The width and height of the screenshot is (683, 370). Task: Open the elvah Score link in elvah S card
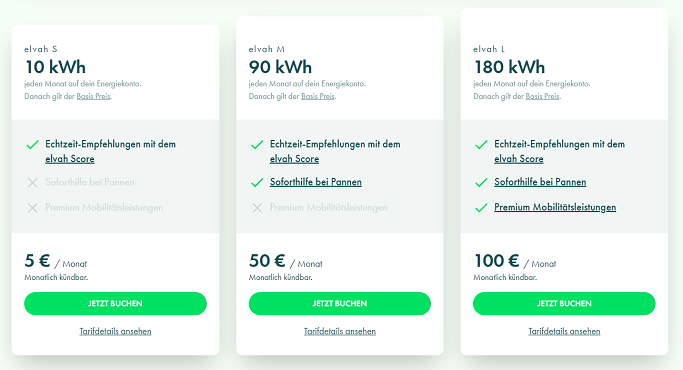click(x=70, y=159)
